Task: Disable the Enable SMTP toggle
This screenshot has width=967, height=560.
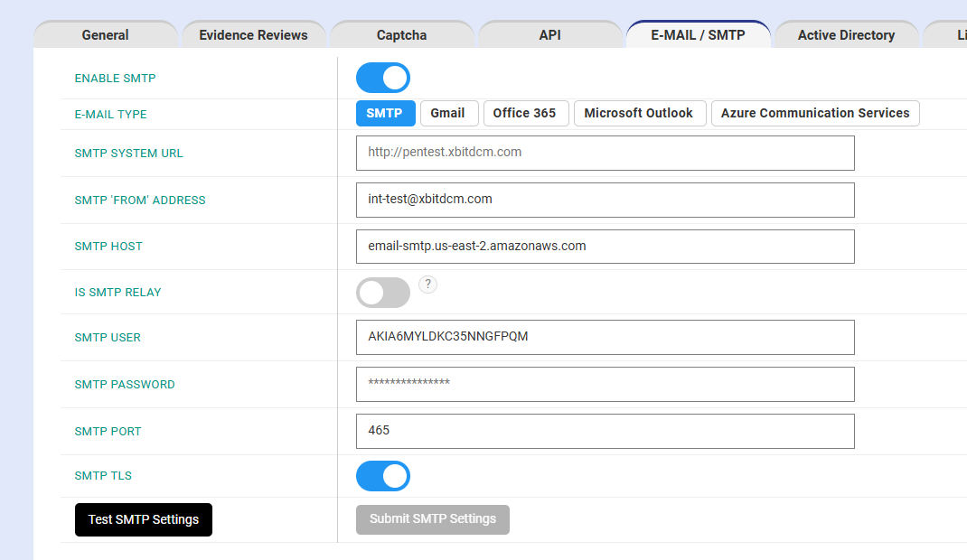Action: [383, 79]
